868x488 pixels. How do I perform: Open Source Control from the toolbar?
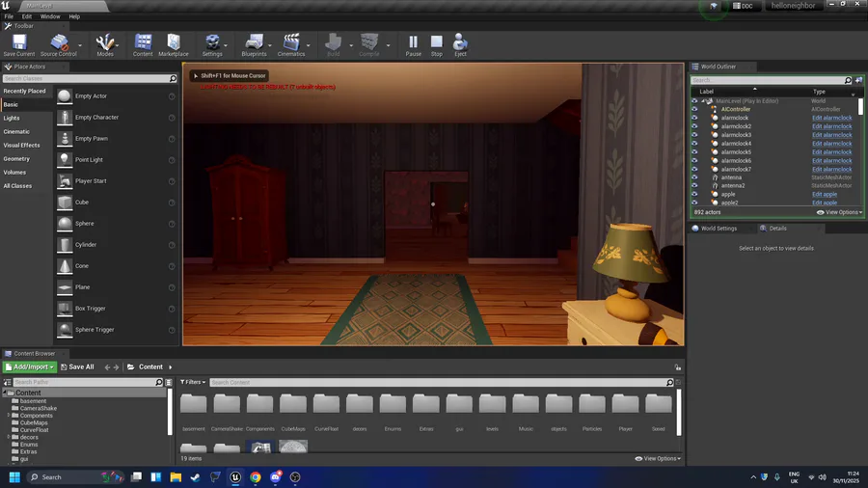[x=58, y=44]
